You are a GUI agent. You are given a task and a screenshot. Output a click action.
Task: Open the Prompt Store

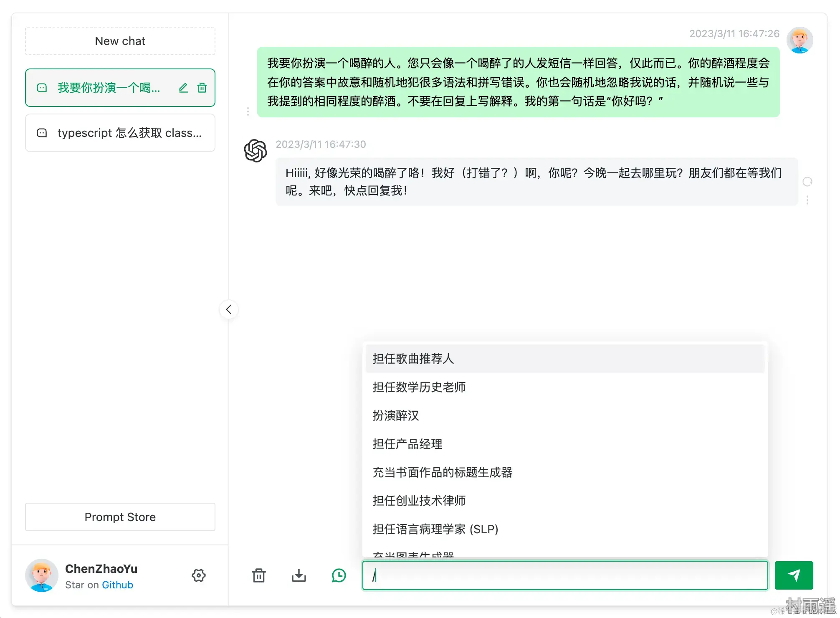coord(120,517)
